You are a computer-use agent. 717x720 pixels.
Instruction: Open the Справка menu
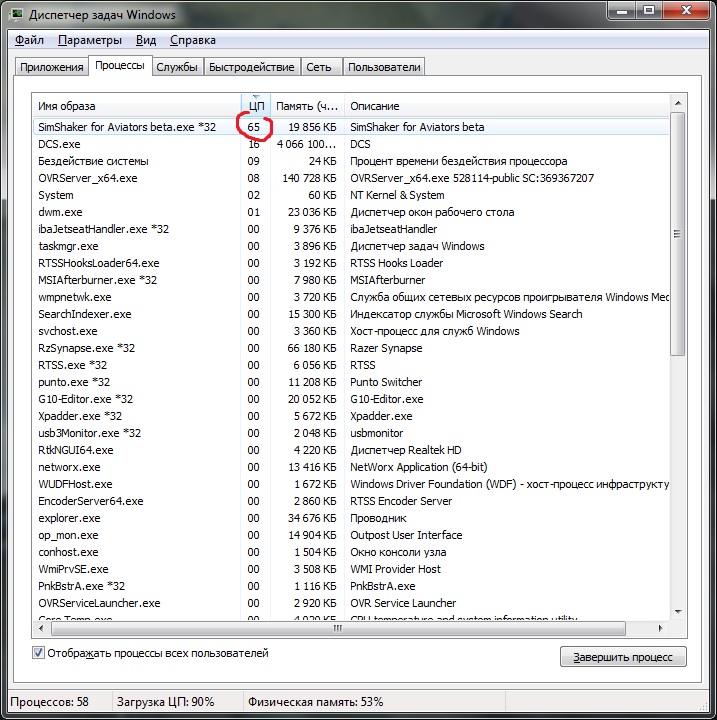[192, 40]
